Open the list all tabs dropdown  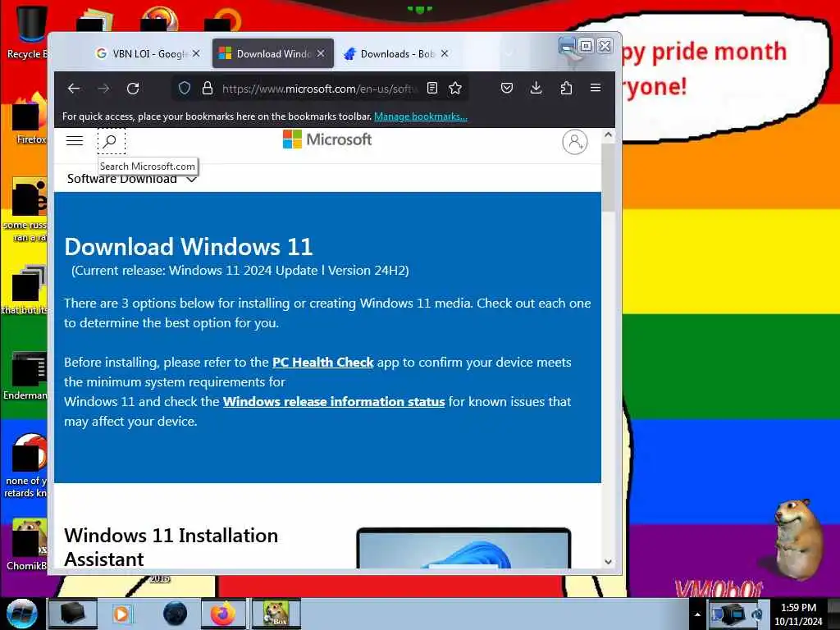509,53
